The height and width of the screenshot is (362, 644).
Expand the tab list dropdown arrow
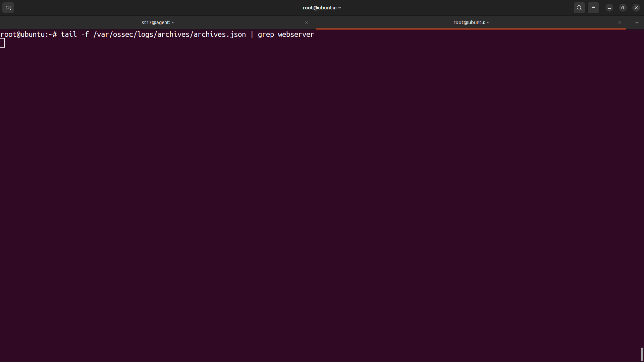pos(637,22)
